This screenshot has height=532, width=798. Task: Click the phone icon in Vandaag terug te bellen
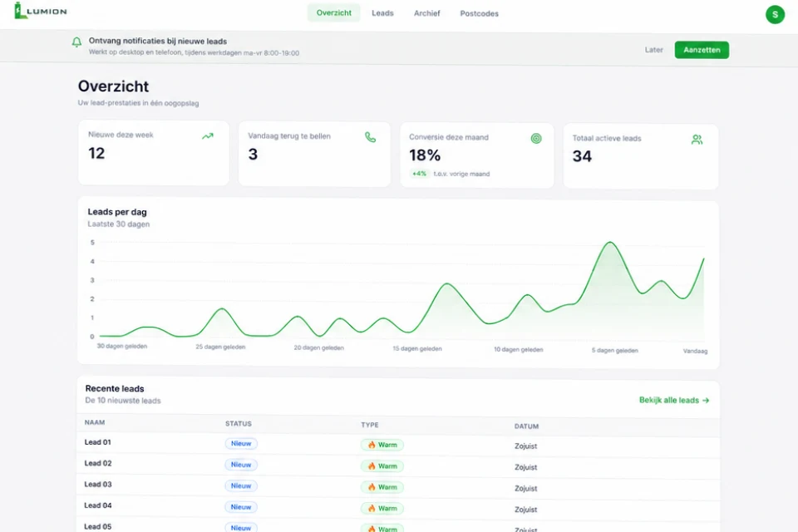tap(371, 137)
